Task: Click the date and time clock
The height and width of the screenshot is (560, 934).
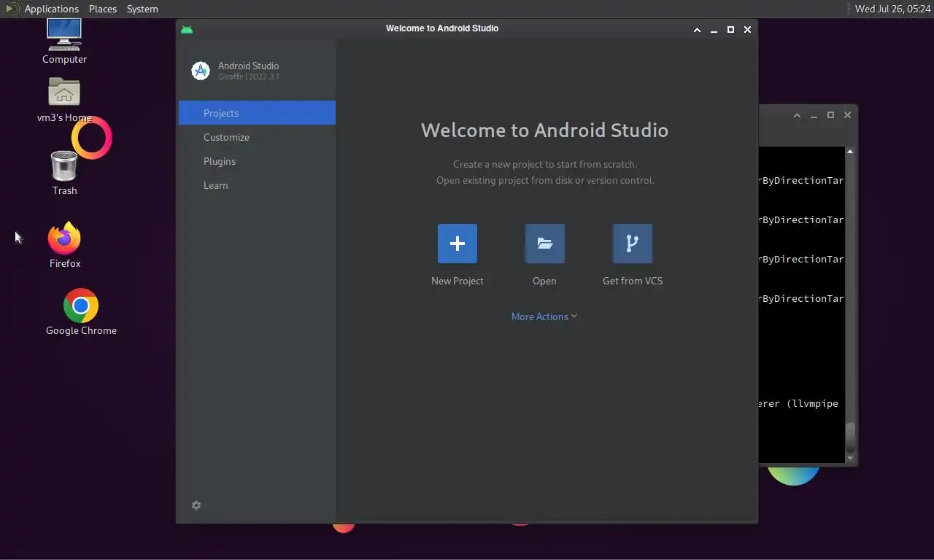Action: (x=892, y=9)
